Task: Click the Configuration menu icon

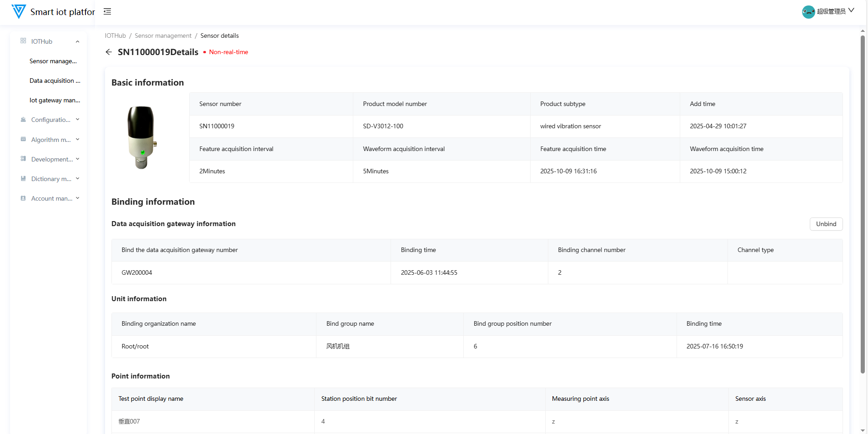Action: pos(23,120)
